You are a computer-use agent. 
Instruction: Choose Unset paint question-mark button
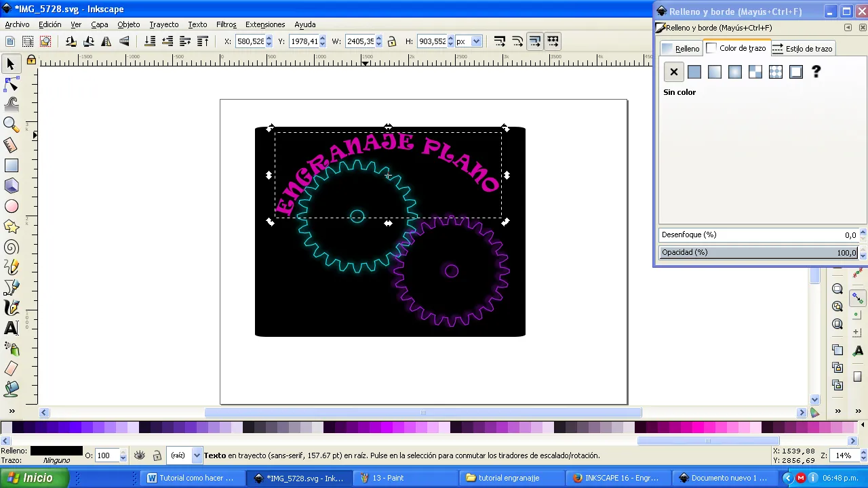[x=816, y=72]
